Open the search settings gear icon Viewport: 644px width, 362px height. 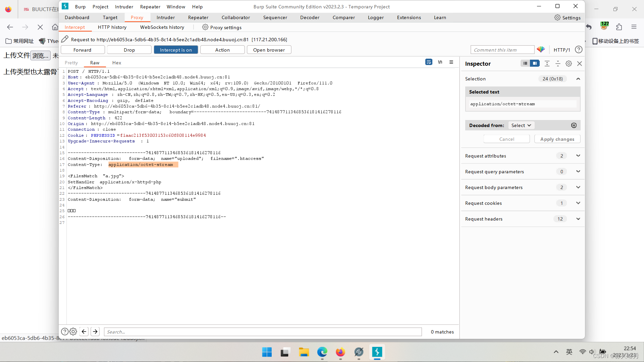click(73, 331)
